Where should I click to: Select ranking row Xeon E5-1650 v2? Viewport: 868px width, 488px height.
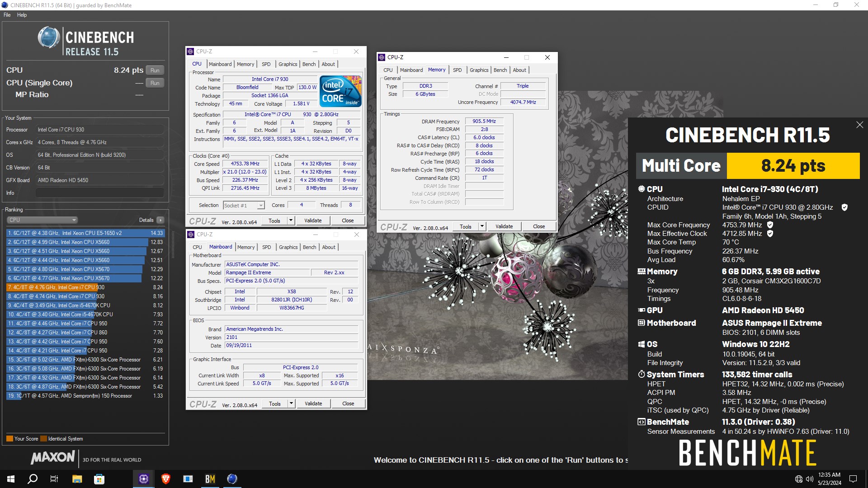click(x=86, y=233)
